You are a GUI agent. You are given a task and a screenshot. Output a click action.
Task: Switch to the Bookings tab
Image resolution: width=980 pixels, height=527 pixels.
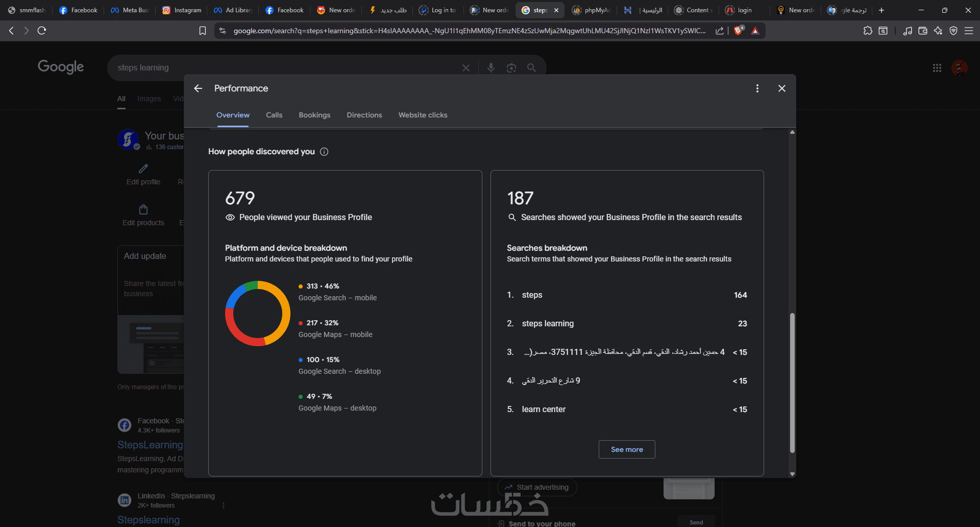click(314, 115)
